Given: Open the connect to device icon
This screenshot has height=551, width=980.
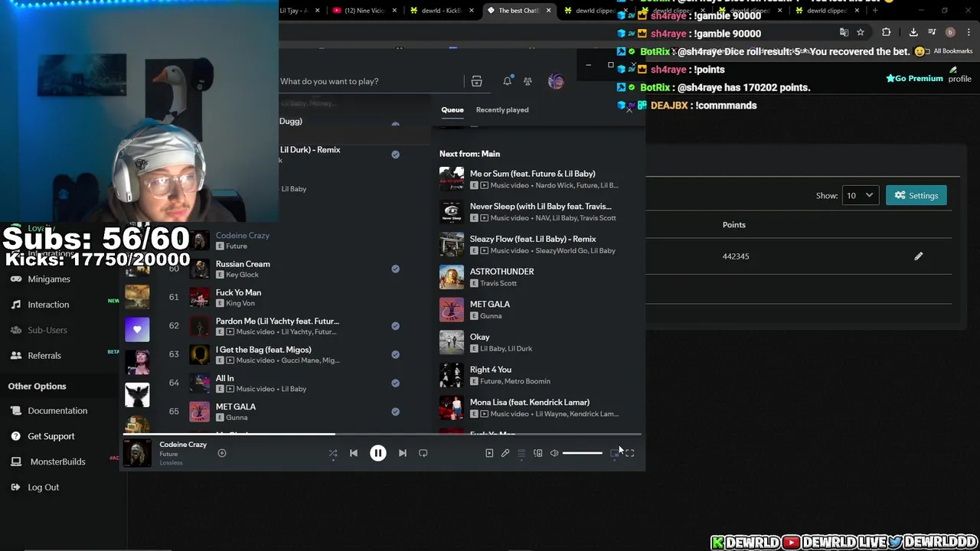Looking at the screenshot, I should click(538, 453).
